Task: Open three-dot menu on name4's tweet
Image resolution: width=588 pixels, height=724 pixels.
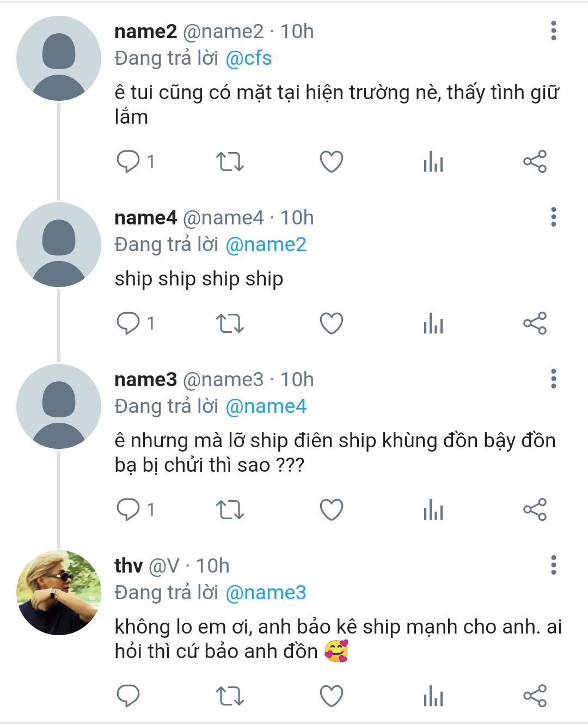Action: tap(553, 217)
